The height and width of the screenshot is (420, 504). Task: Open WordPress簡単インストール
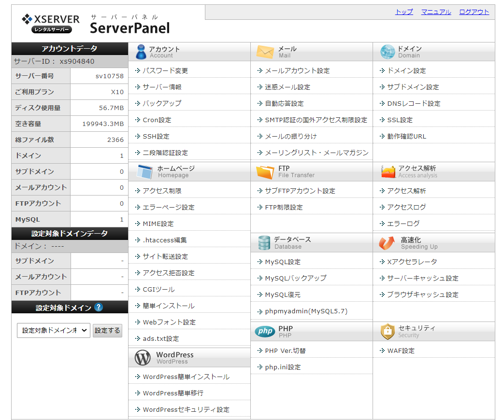186,377
